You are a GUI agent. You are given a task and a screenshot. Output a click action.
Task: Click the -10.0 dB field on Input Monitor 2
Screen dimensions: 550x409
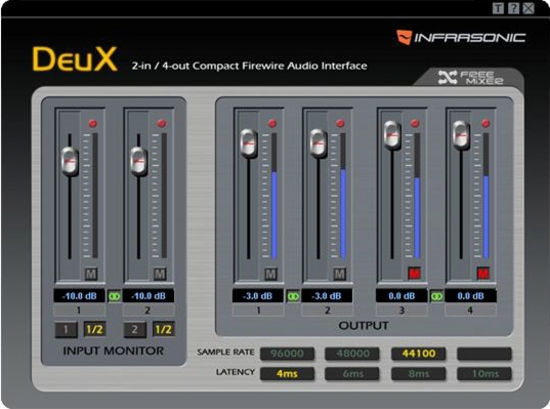pos(148,296)
